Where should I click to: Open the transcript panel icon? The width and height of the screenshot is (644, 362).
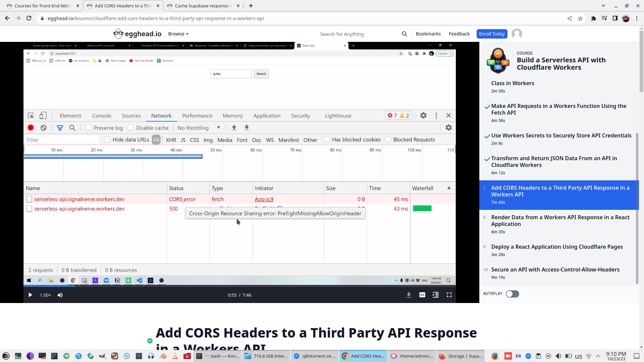(x=435, y=295)
